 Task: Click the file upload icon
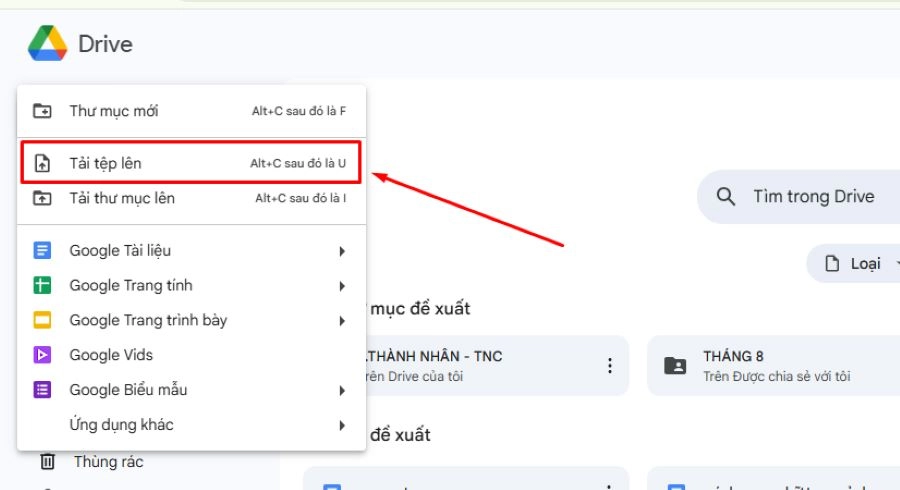point(42,163)
